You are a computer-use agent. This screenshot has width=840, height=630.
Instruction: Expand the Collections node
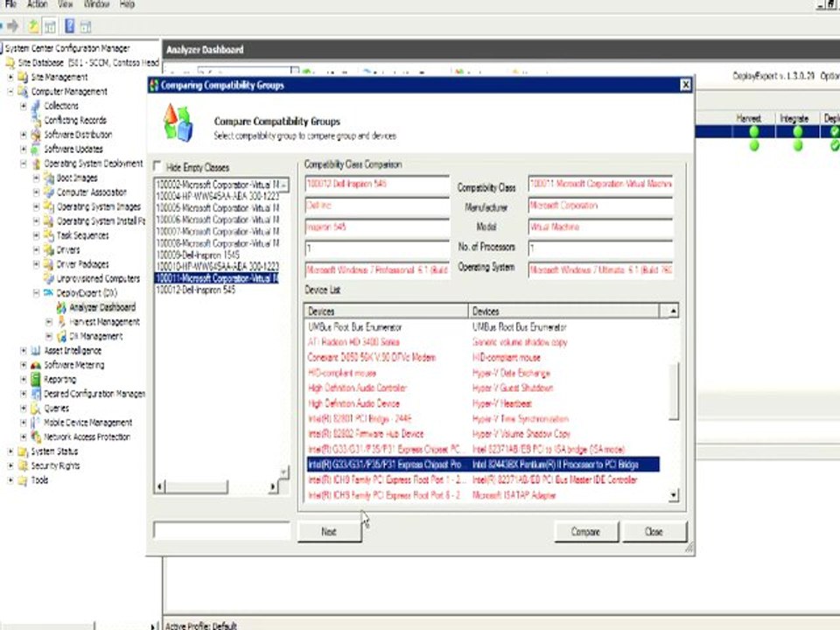pyautogui.click(x=24, y=106)
